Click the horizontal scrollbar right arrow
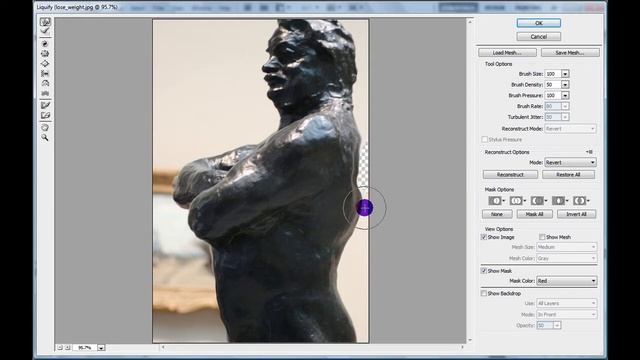The height and width of the screenshot is (360, 640). tap(462, 347)
